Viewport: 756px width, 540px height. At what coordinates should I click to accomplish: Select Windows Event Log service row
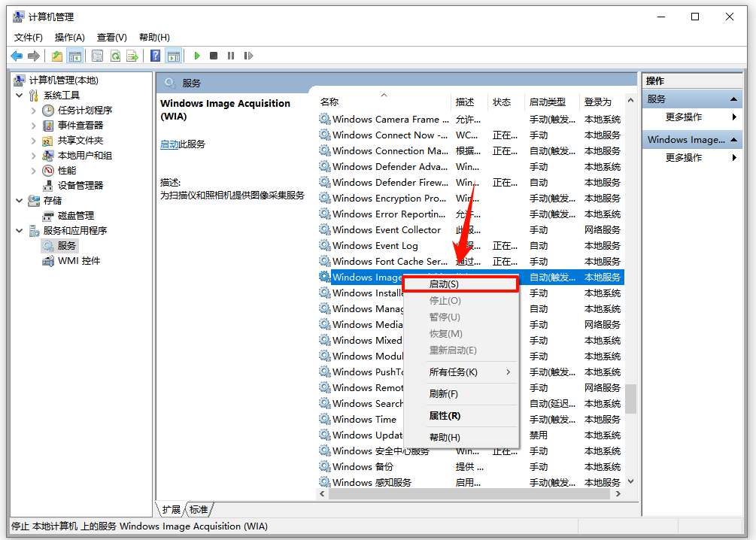pyautogui.click(x=471, y=246)
